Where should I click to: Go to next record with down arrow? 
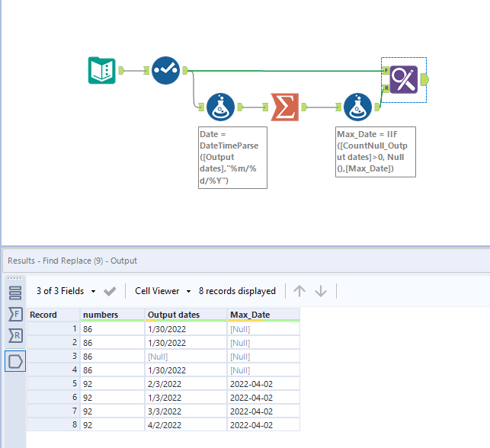(321, 291)
